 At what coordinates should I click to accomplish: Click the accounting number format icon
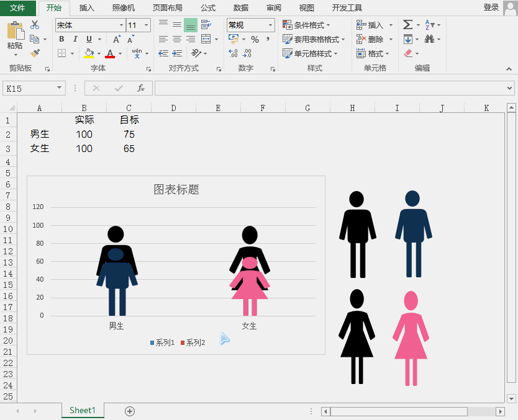click(234, 39)
